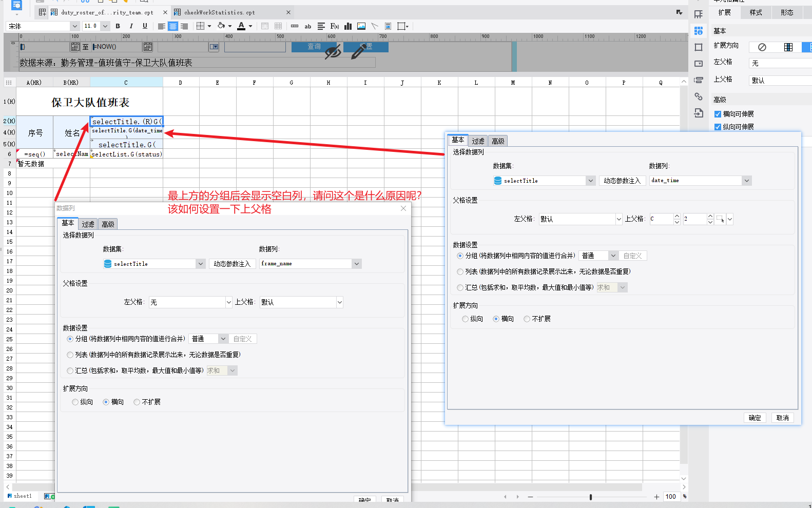This screenshot has width=812, height=508.
Task: Set expansion direction to none
Action: tap(762, 47)
